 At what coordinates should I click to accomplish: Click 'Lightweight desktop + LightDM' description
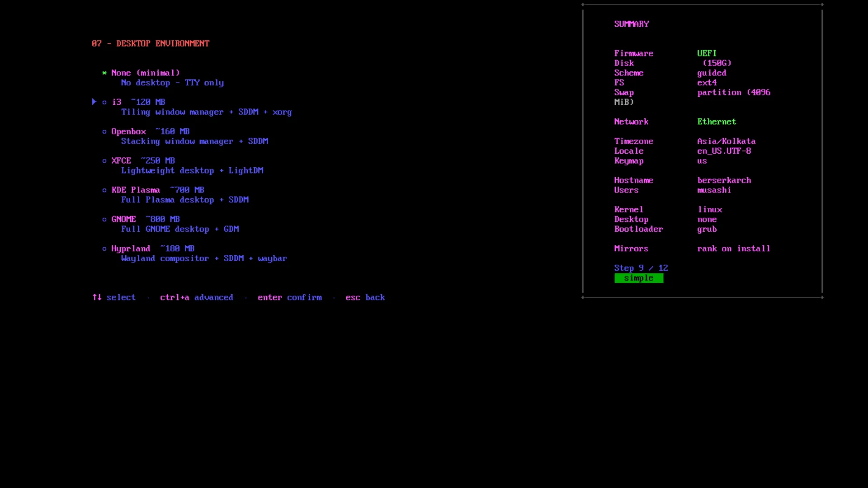coord(192,171)
